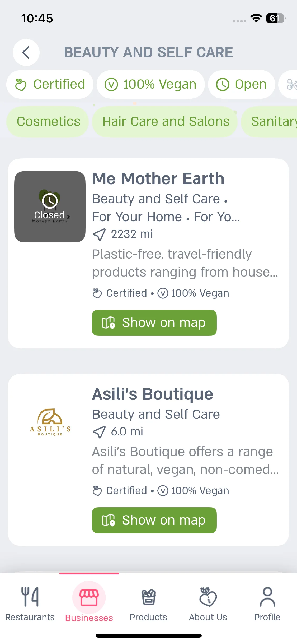Tap distance arrow icon beside 6.0 mi

coord(99,432)
